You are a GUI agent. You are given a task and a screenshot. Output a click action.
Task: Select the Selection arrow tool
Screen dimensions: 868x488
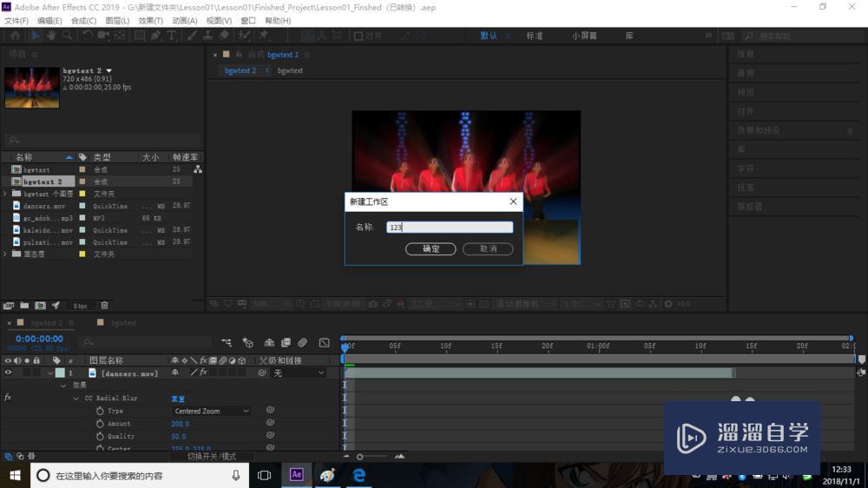[x=36, y=36]
